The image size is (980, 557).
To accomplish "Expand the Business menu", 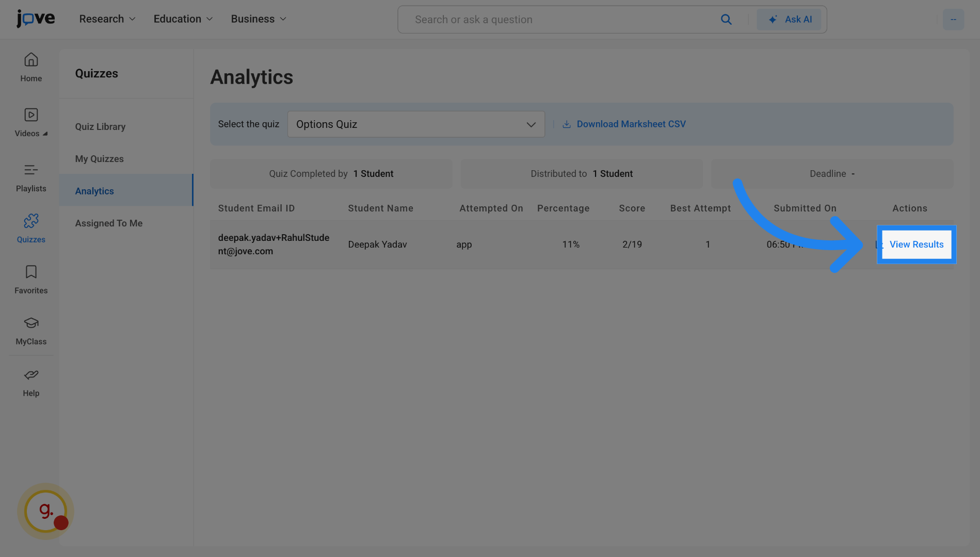I will [x=259, y=19].
